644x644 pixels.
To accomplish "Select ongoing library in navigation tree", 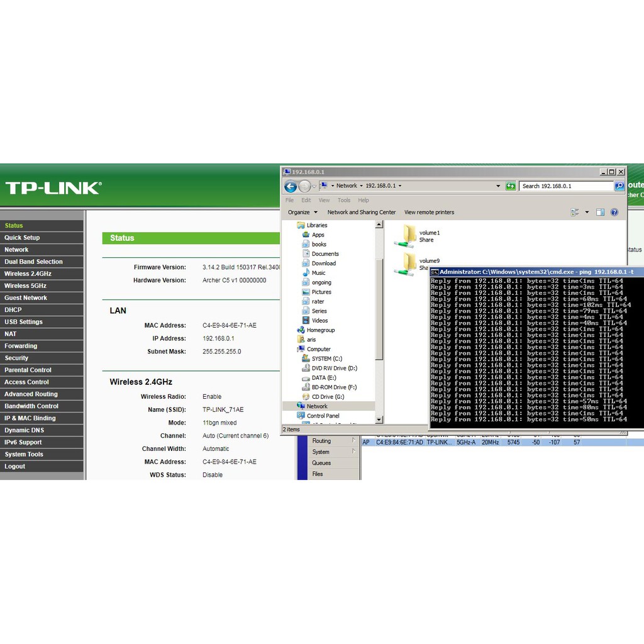I will click(317, 282).
